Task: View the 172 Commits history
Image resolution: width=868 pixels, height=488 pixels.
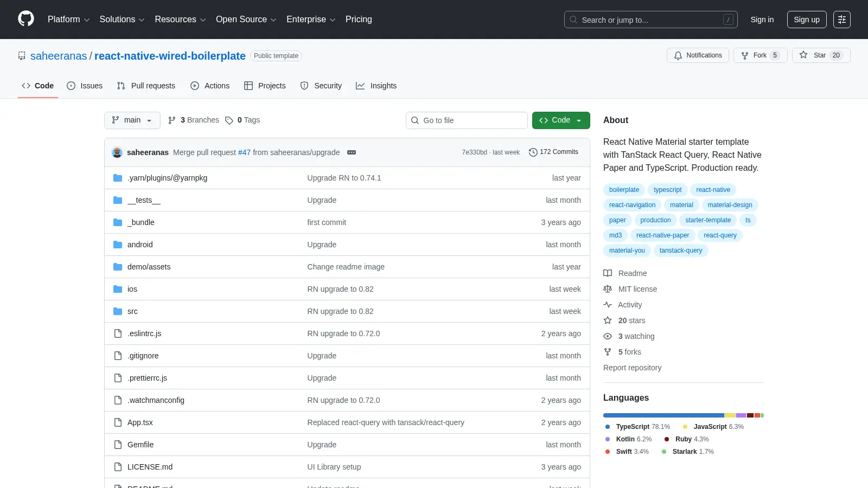Action: point(554,152)
